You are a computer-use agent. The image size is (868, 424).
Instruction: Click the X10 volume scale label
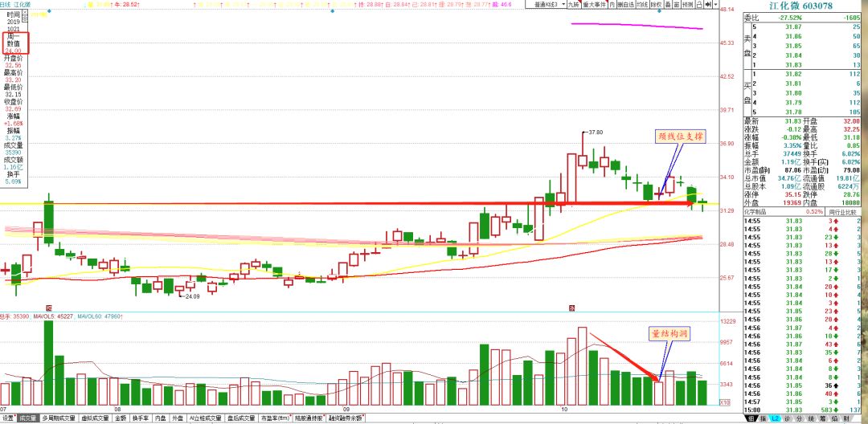tap(725, 402)
